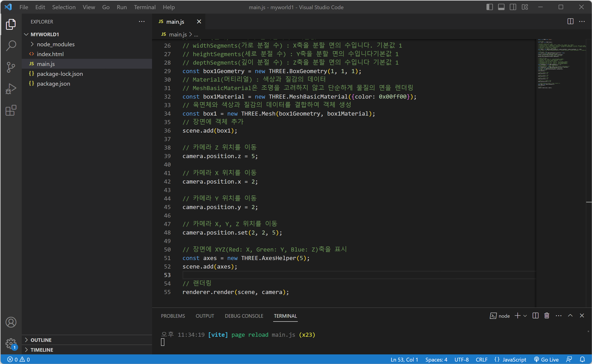The image size is (592, 364).
Task: Open the Source Control view
Action: [x=11, y=67]
